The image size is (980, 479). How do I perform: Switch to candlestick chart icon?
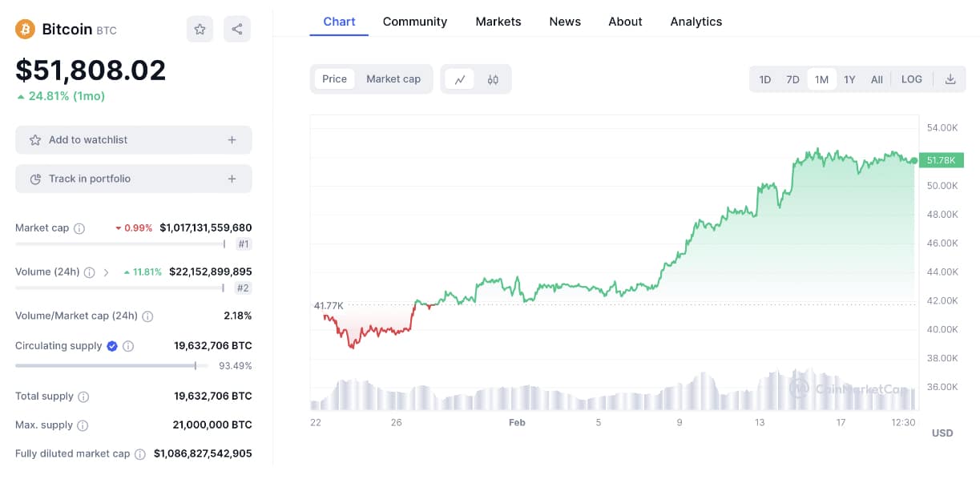(493, 79)
